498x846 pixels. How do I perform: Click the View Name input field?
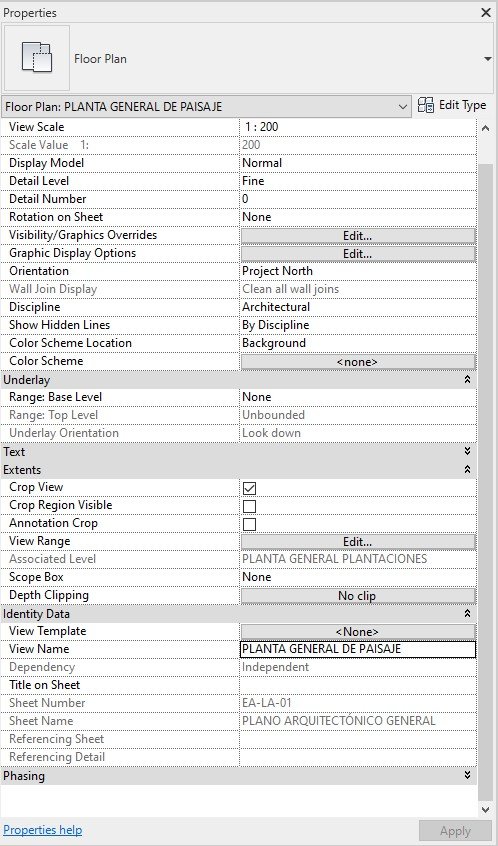358,649
